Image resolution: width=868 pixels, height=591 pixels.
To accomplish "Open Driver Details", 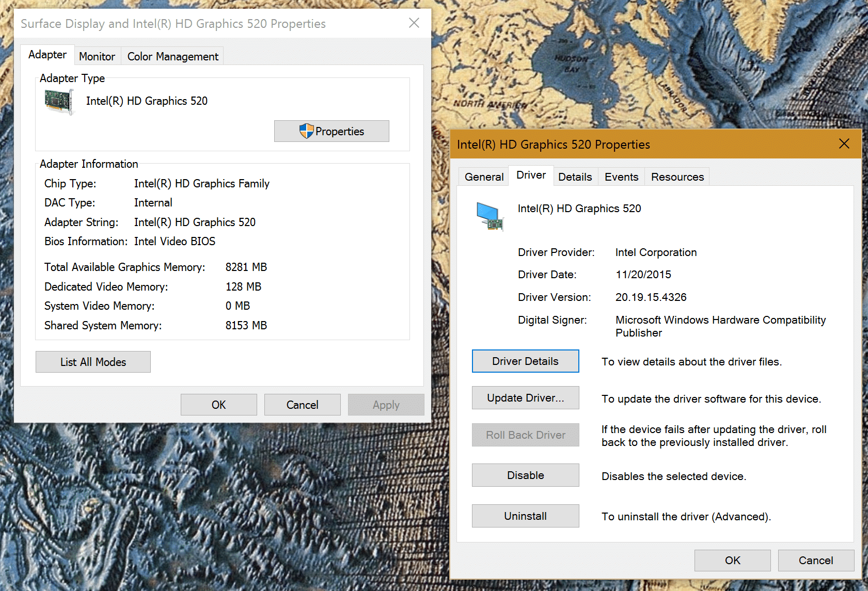I will [526, 361].
